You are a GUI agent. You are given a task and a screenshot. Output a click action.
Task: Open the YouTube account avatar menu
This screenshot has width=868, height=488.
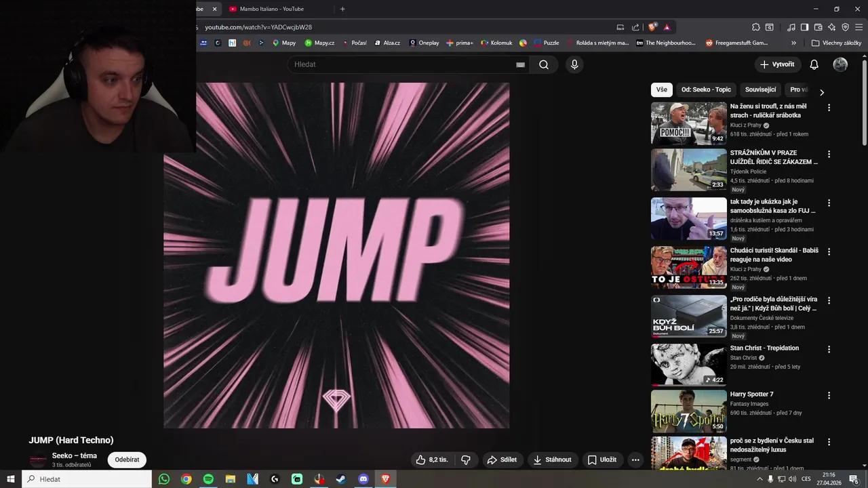840,64
